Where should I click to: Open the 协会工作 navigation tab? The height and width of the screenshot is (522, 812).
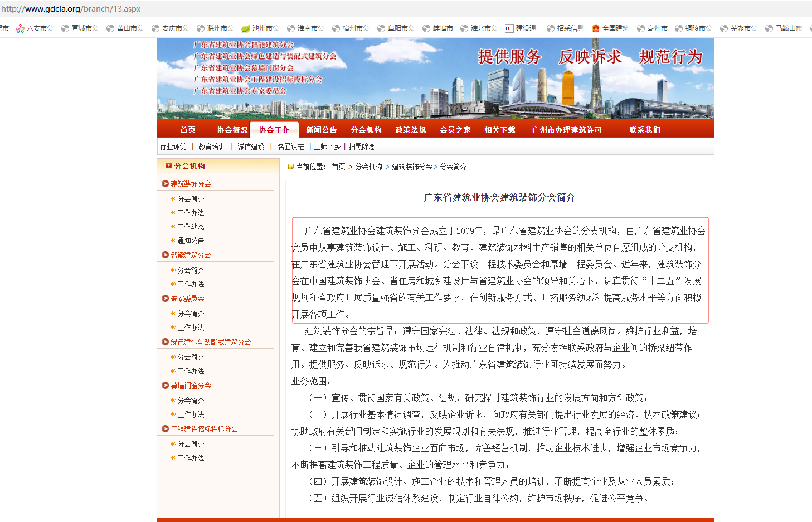[274, 130]
